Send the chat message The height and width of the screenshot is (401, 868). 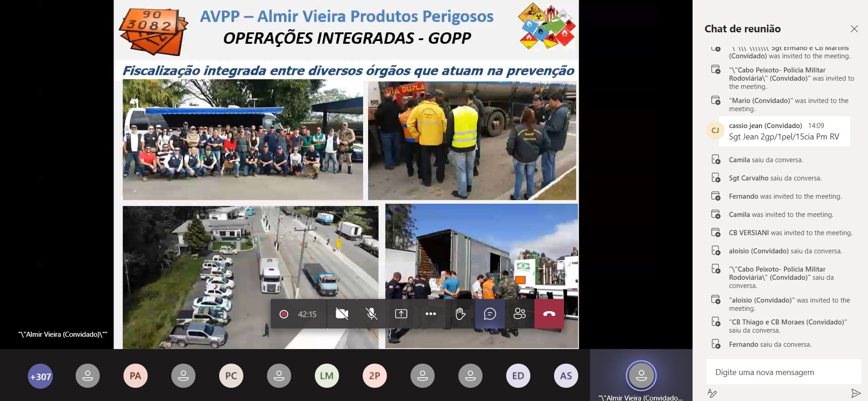point(856,393)
